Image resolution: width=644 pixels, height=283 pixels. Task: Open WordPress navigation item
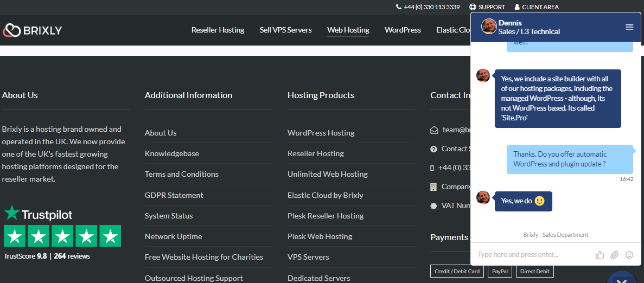[403, 30]
